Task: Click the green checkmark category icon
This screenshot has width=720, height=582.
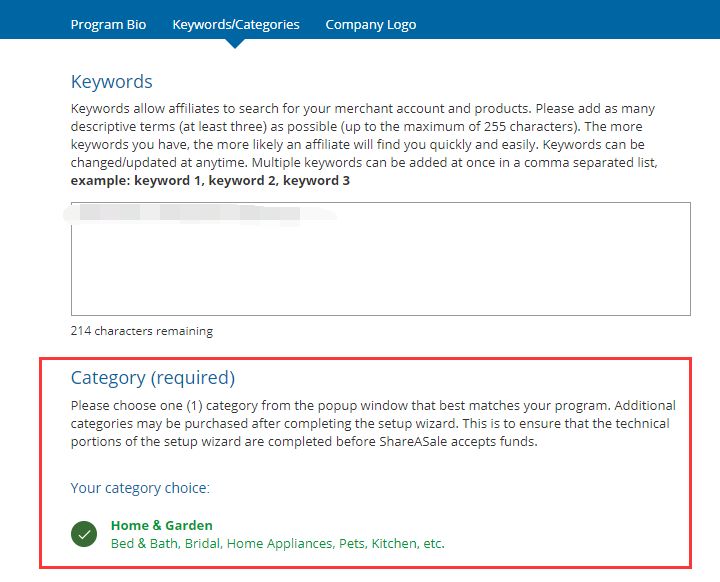Action: coord(84,534)
